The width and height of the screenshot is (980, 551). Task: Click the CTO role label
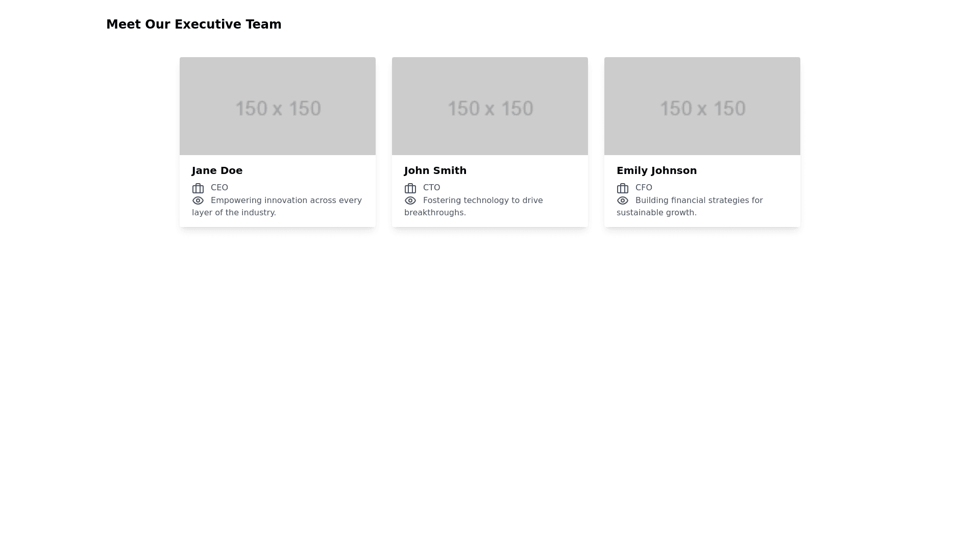click(x=432, y=187)
